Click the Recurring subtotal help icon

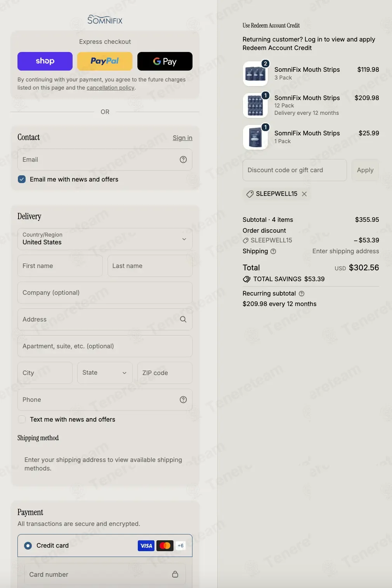(302, 294)
